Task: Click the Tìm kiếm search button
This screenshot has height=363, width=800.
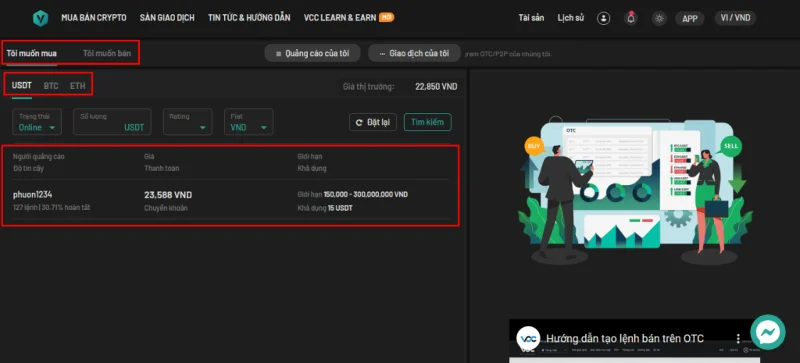Action: coord(428,122)
